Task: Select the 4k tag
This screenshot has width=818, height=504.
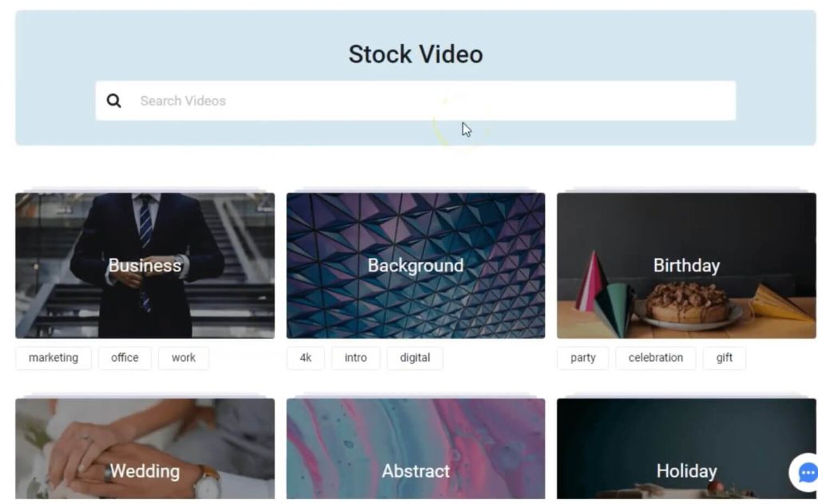Action: click(306, 358)
